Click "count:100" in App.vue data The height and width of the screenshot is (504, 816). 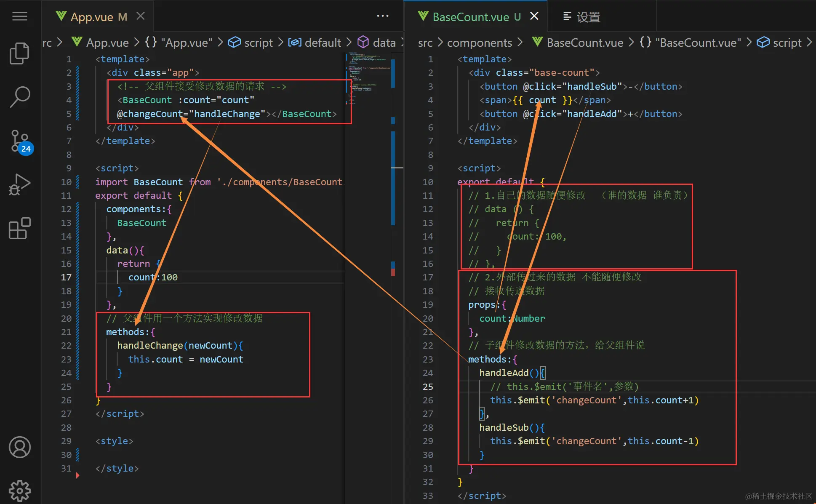pyautogui.click(x=153, y=277)
